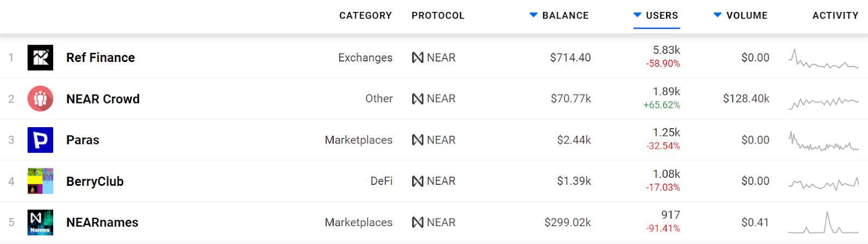868x244 pixels.
Task: Click the Activity column header
Action: pyautogui.click(x=835, y=16)
